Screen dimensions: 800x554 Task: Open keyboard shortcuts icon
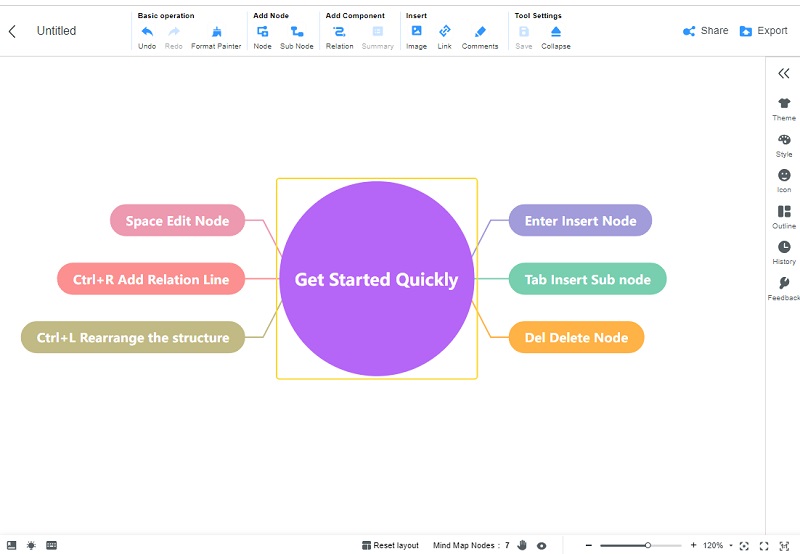tap(52, 545)
